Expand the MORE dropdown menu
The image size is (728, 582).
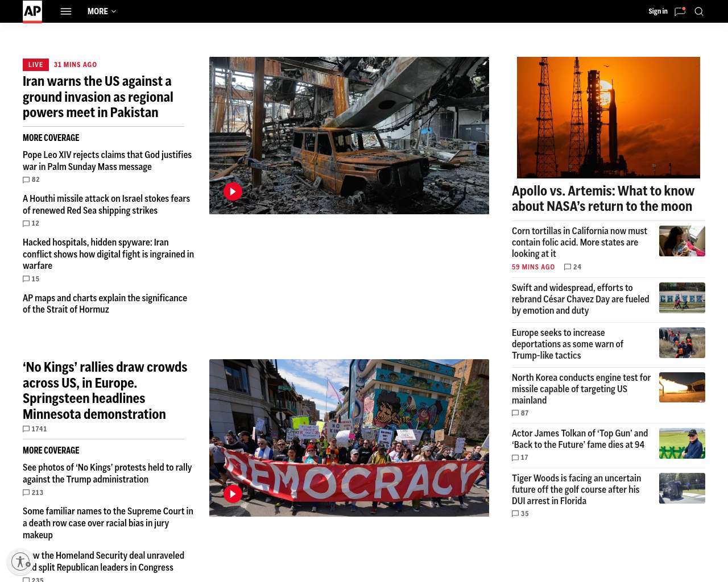coord(102,11)
